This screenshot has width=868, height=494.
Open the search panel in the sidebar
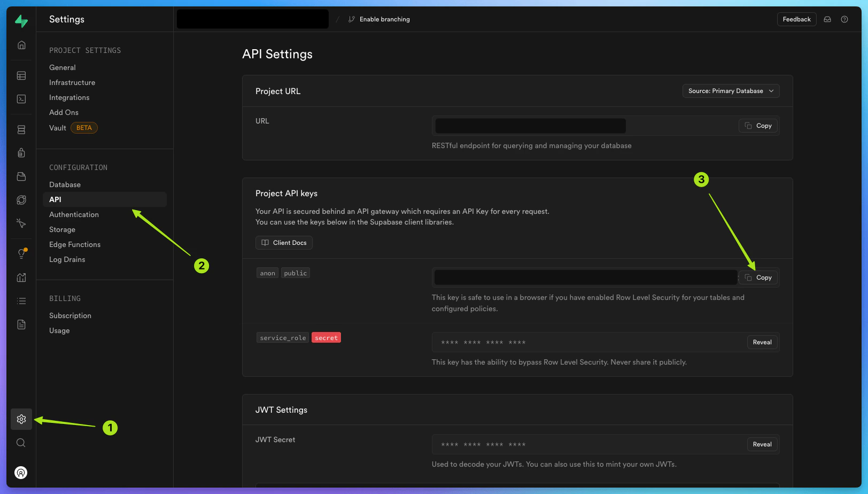21,443
